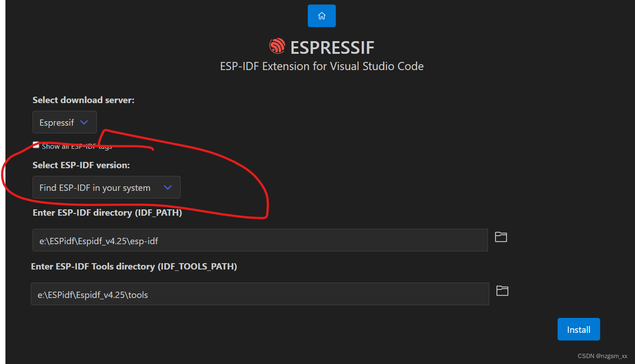Click the folder icon next to IDF_PATH field
Viewport: 635px width, 364px height.
tap(501, 236)
